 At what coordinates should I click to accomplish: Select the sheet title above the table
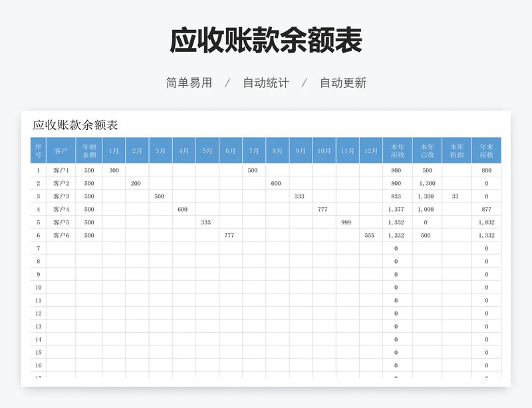pos(75,125)
